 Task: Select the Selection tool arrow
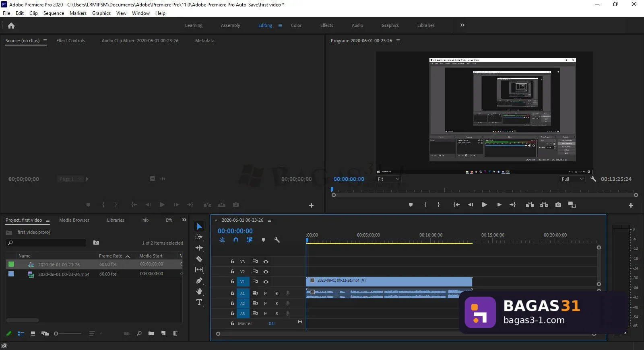pyautogui.click(x=199, y=226)
